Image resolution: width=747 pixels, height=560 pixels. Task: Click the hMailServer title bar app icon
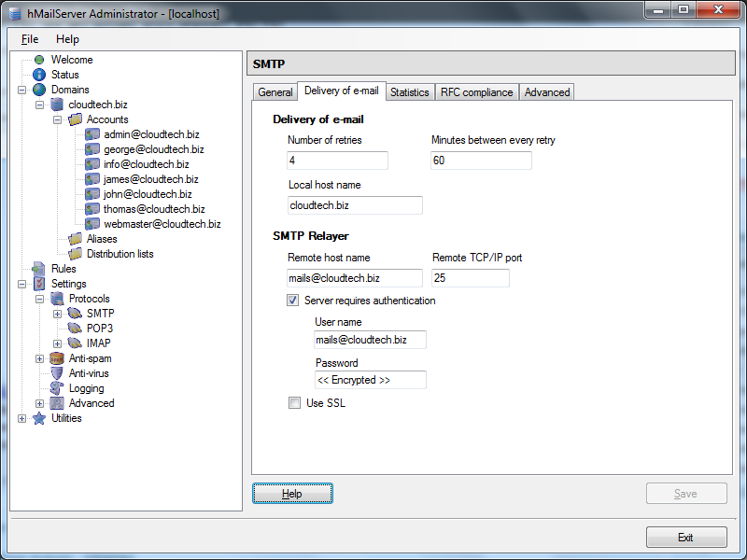[15, 13]
